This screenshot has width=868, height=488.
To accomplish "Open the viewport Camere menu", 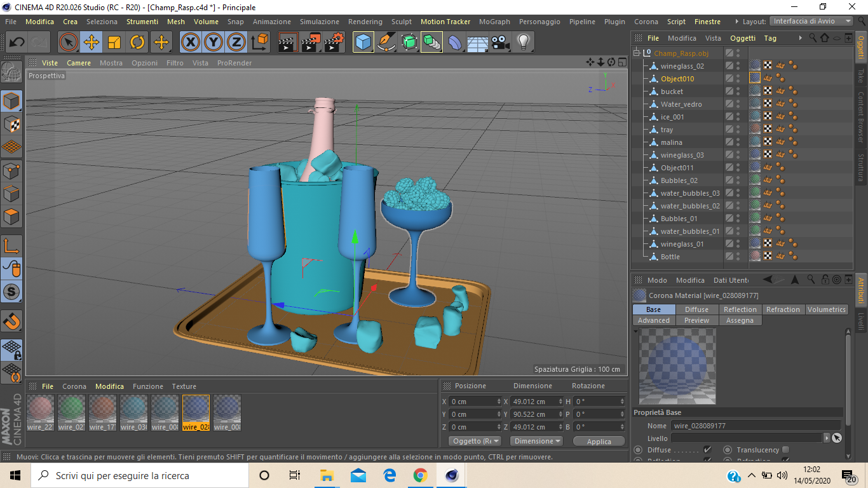I will point(79,63).
